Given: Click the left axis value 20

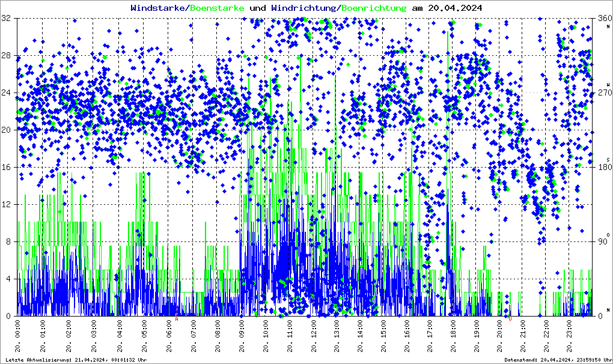Looking at the screenshot, I should 6,130.
